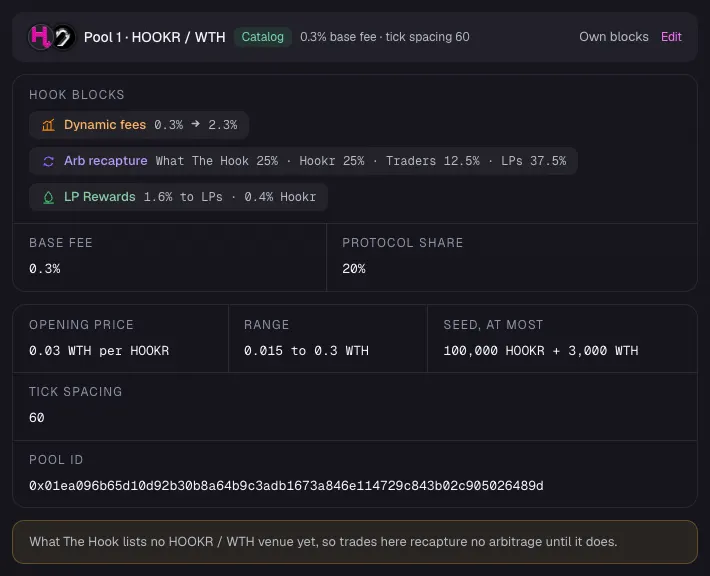The image size is (710, 576).
Task: Click the HOOK BLOCKS heading
Action: click(x=77, y=95)
